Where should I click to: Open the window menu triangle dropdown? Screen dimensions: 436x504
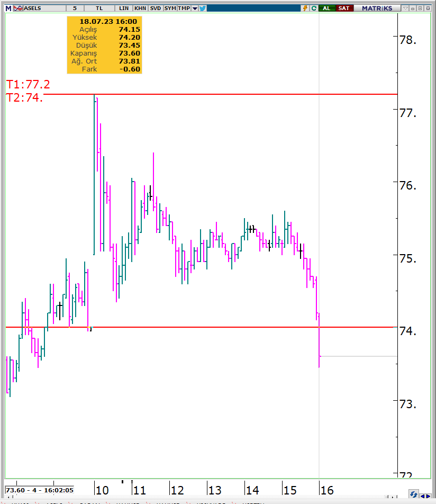(406, 8)
